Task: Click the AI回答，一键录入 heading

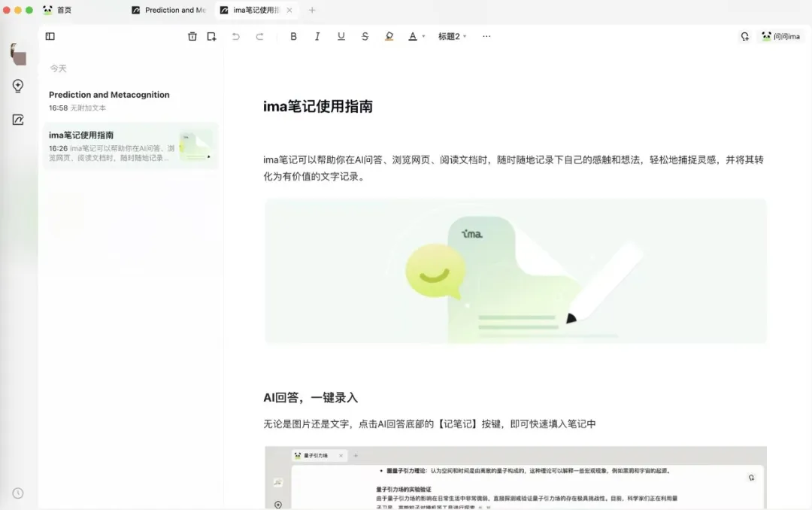Action: point(311,397)
